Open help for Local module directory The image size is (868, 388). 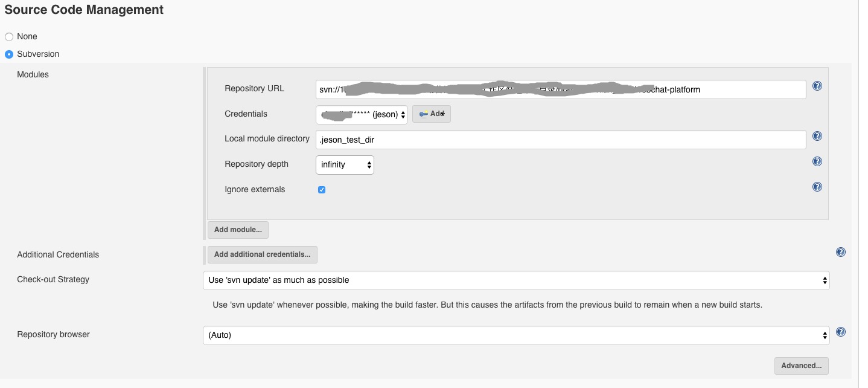817,136
